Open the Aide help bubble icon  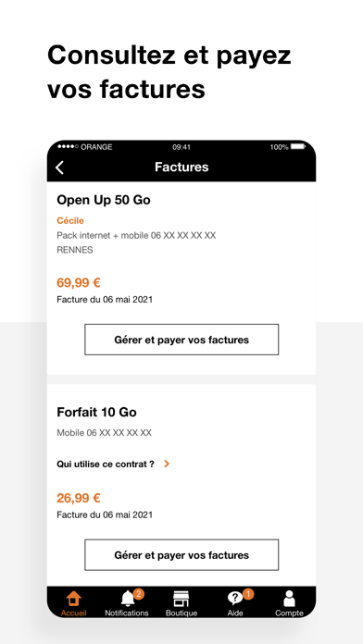coord(234,599)
